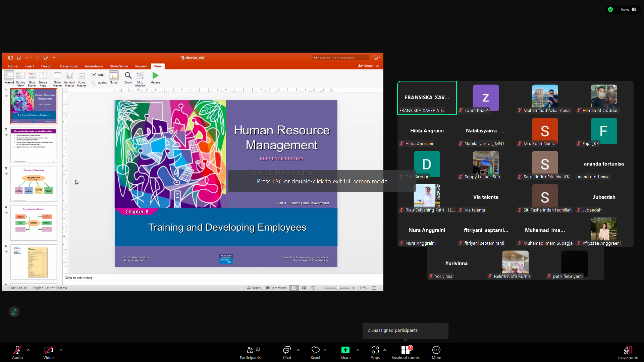Open the Review ribbon tab
The image size is (644, 362).
coord(141,66)
